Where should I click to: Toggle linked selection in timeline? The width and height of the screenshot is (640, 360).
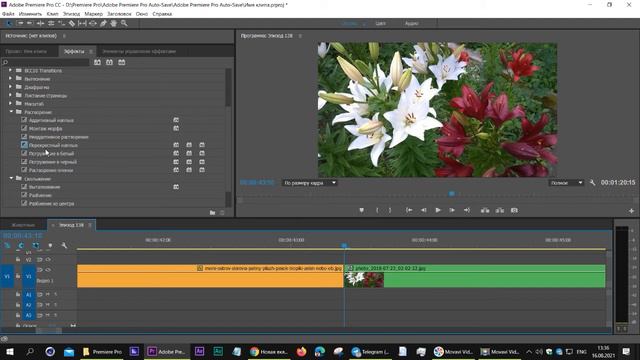pos(36,245)
